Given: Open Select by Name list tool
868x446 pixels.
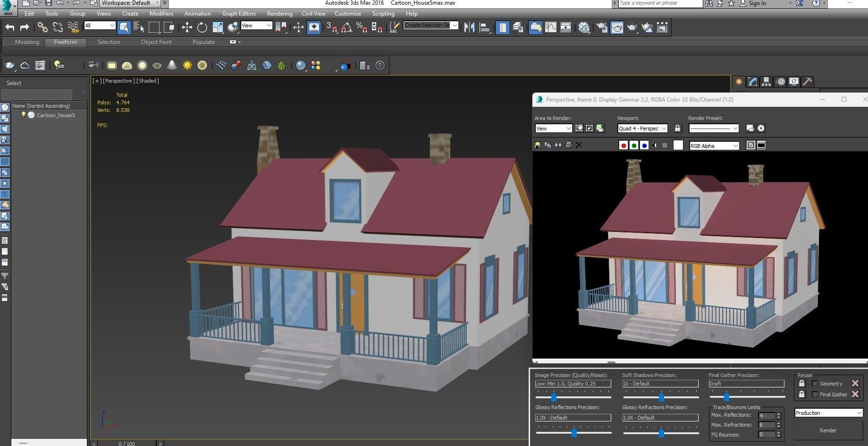Looking at the screenshot, I should 139,27.
